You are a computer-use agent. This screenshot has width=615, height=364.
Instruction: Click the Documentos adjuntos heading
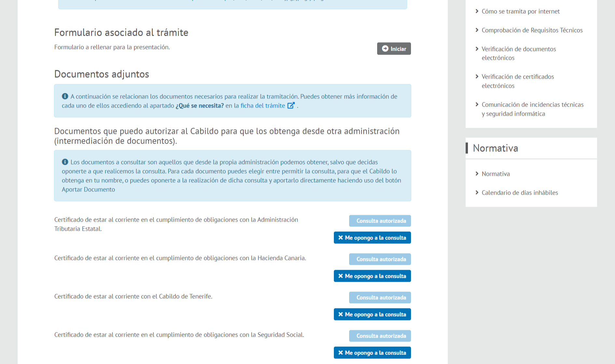pos(102,74)
